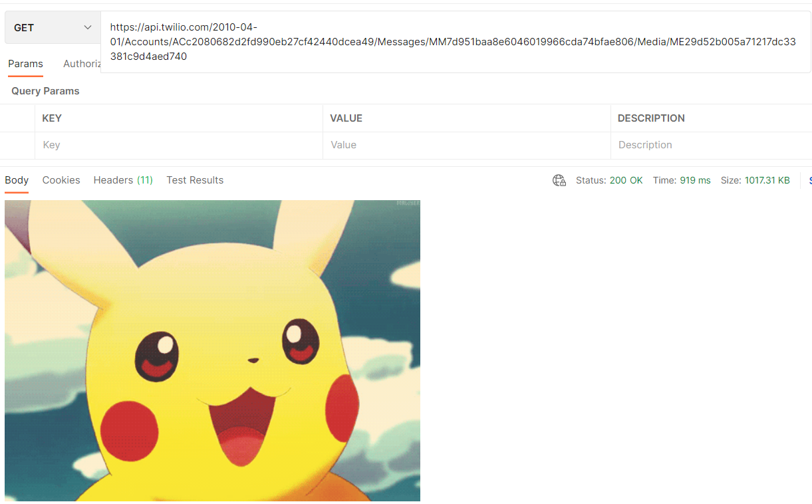Open the Test Results tab

195,180
